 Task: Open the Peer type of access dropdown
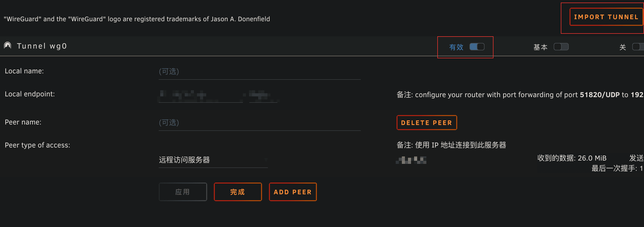(x=213, y=160)
